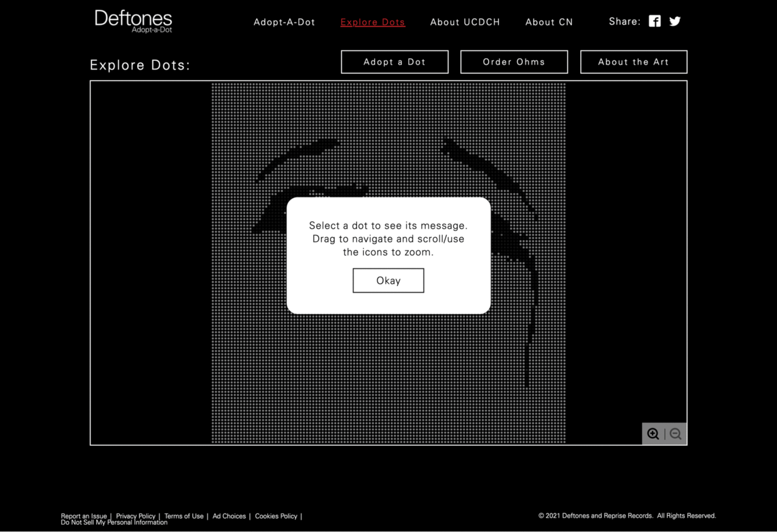
Task: Open the Terms of Use link
Action: tap(184, 516)
